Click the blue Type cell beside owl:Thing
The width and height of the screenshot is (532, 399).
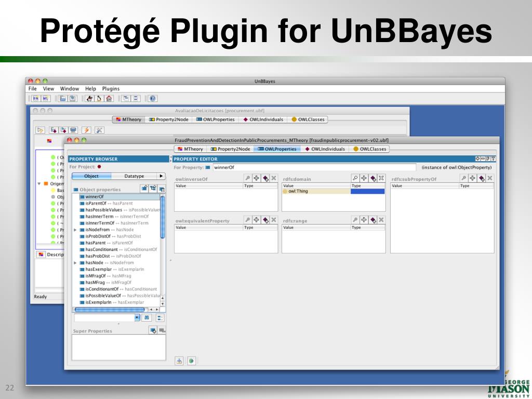click(368, 191)
